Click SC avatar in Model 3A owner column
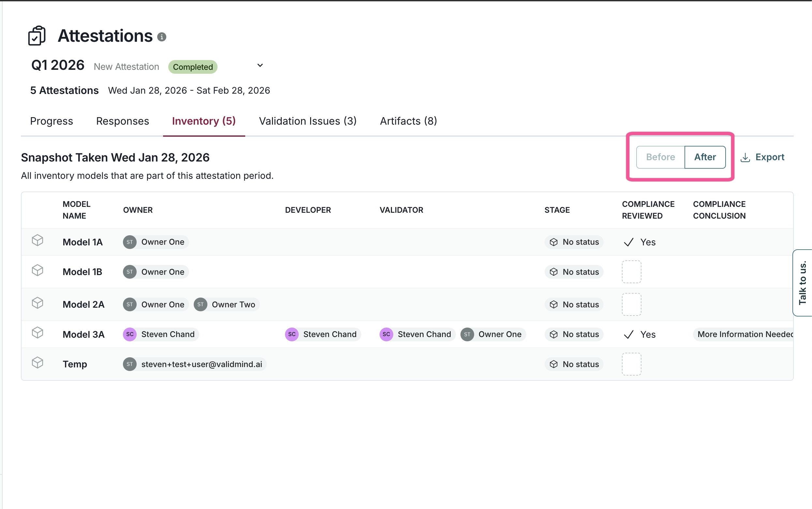 (x=129, y=334)
